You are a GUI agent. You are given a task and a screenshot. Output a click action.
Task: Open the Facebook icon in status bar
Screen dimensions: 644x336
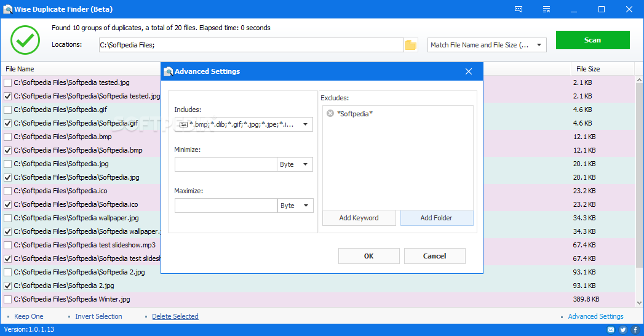(x=635, y=329)
